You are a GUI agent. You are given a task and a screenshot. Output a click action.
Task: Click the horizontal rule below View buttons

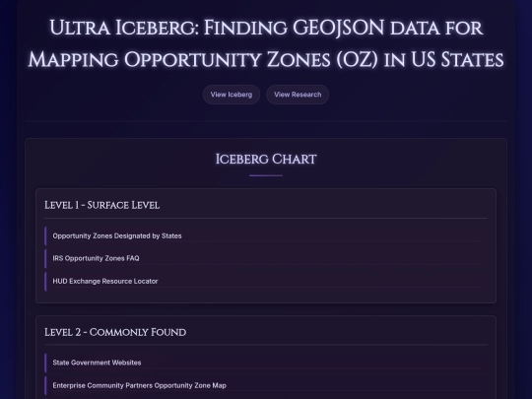pyautogui.click(x=266, y=120)
